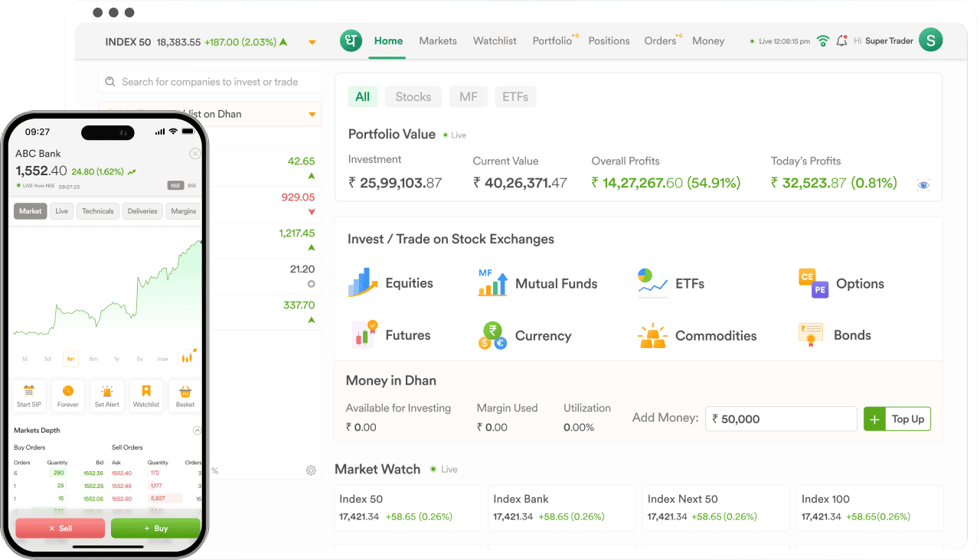Open the Index Next 50 card
Viewport: 980px width, 560px height.
(716, 508)
